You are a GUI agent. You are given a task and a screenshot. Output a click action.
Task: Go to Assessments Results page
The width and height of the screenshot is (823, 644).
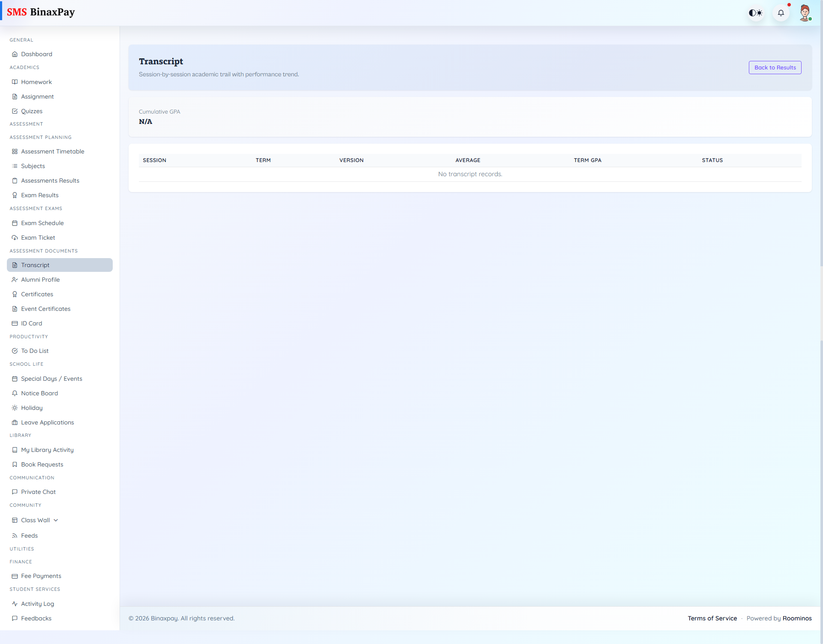50,181
